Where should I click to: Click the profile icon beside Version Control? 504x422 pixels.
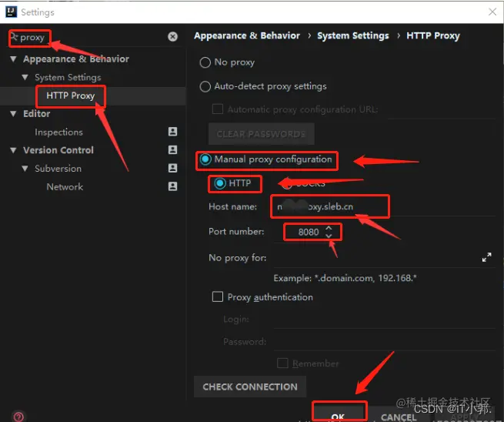(x=172, y=150)
